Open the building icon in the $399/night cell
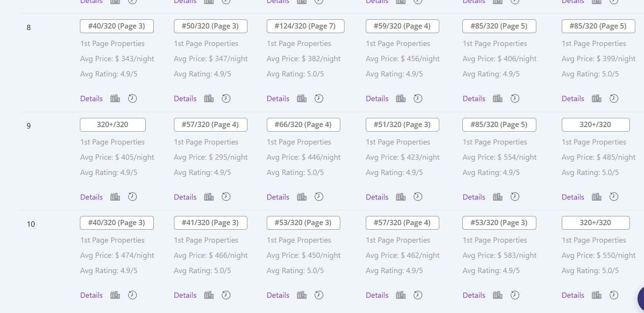 click(x=597, y=99)
